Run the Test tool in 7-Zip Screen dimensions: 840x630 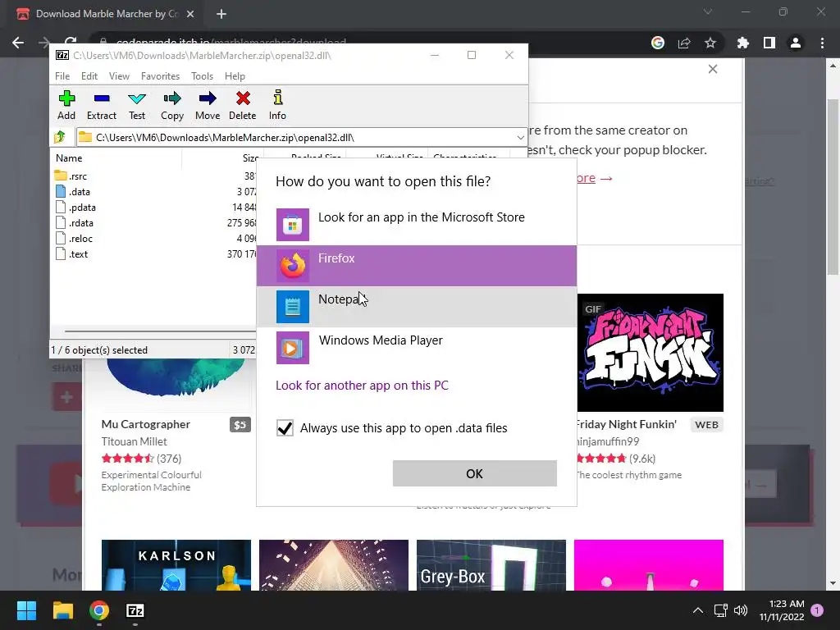pos(137,106)
